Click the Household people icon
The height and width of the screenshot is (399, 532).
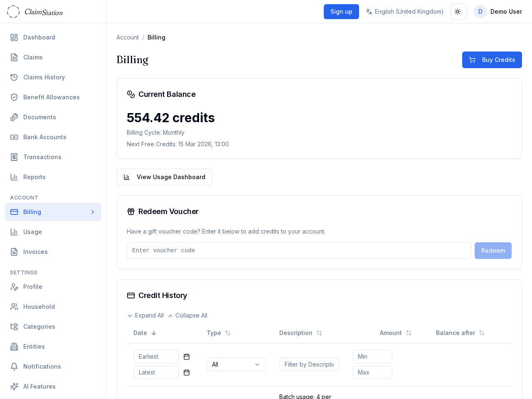coord(14,307)
